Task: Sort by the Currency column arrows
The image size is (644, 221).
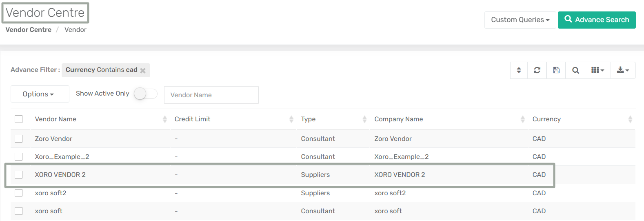Action: point(630,119)
